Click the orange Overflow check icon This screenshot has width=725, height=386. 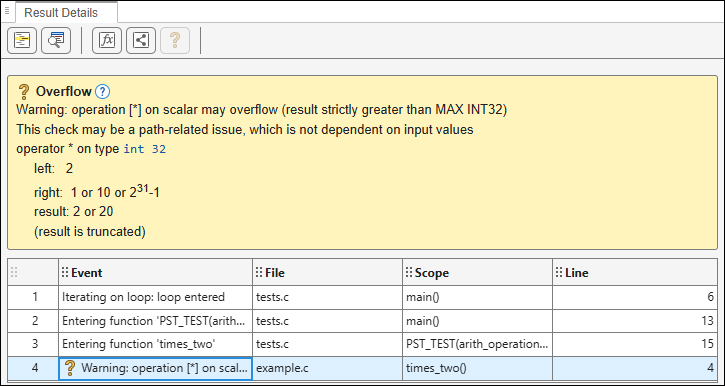[x=23, y=92]
